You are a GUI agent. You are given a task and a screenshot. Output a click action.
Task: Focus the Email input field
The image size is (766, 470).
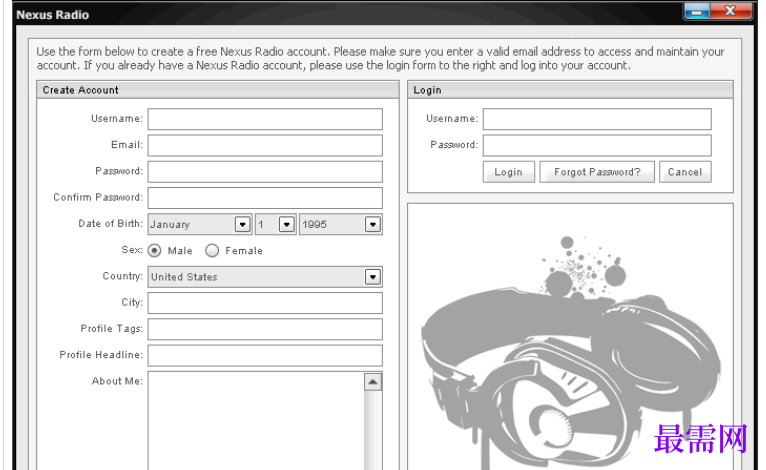tap(265, 146)
